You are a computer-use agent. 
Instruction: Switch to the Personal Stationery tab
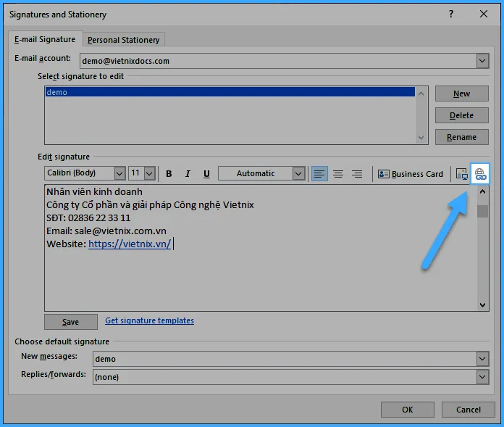(x=123, y=40)
